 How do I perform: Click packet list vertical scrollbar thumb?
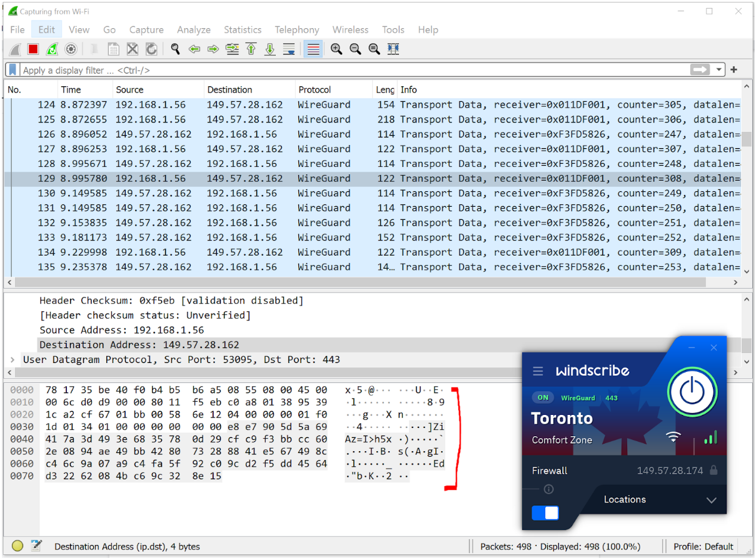point(747,138)
